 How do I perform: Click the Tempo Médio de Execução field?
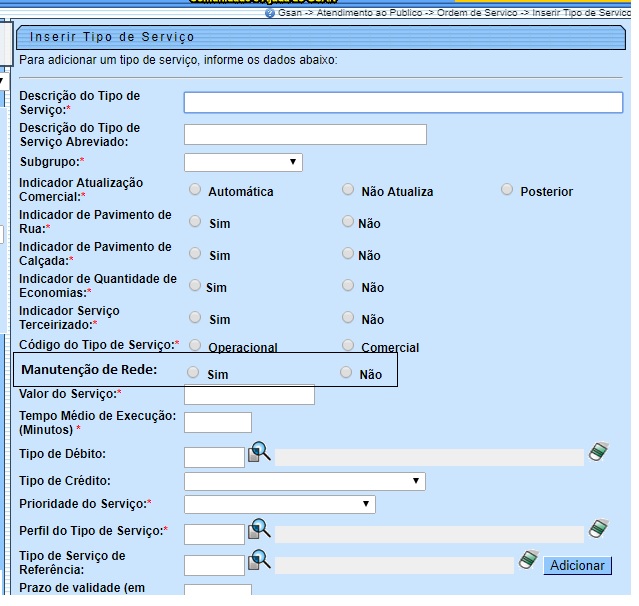[218, 423]
